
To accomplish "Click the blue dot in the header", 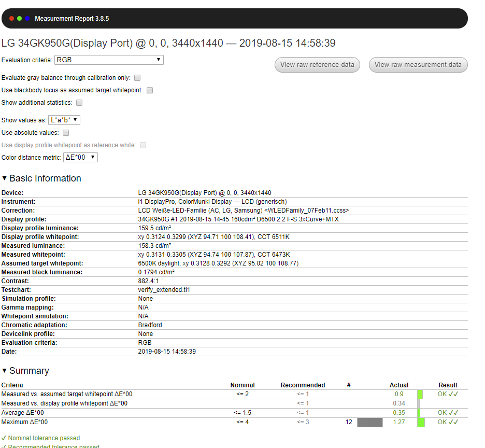I will [x=27, y=19].
